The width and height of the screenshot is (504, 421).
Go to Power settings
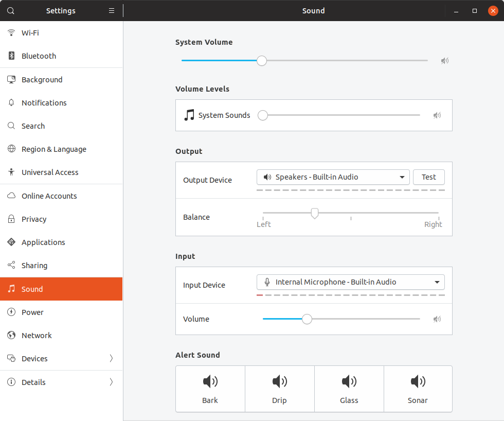pyautogui.click(x=61, y=312)
